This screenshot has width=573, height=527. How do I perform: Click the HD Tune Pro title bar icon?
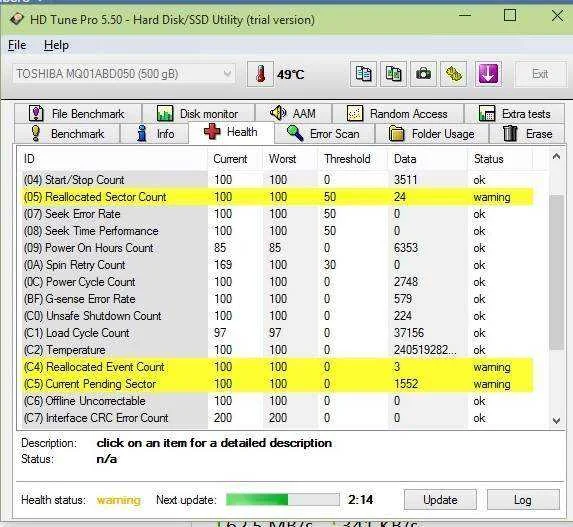click(x=16, y=19)
